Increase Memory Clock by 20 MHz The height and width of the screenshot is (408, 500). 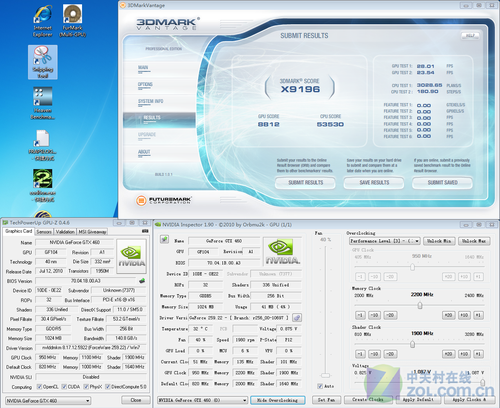(x=448, y=315)
